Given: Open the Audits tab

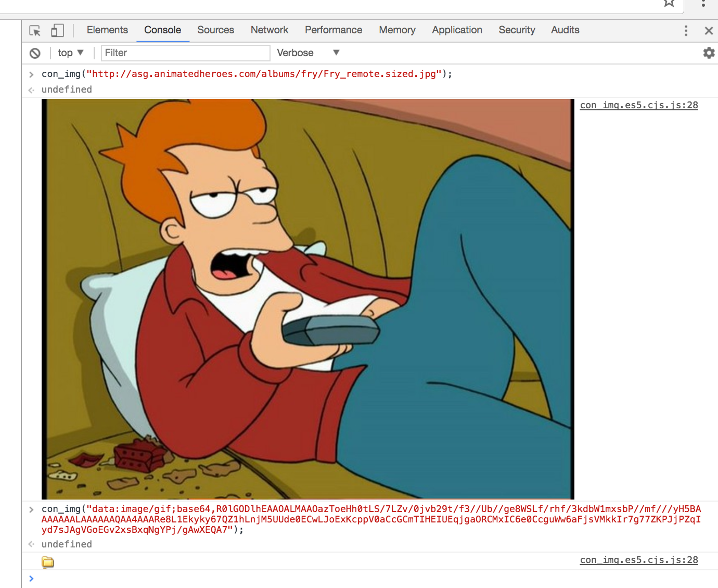Looking at the screenshot, I should 565,30.
